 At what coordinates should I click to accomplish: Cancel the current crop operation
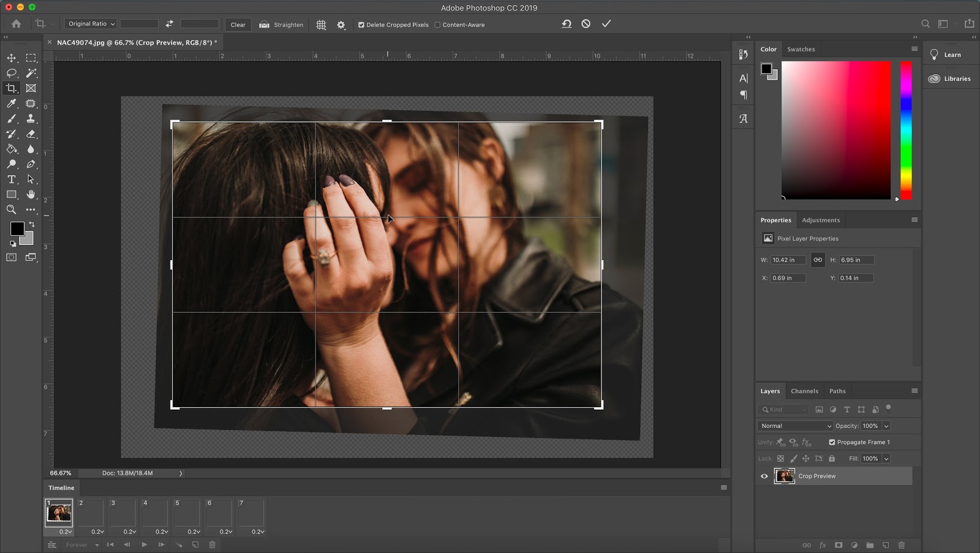click(586, 24)
